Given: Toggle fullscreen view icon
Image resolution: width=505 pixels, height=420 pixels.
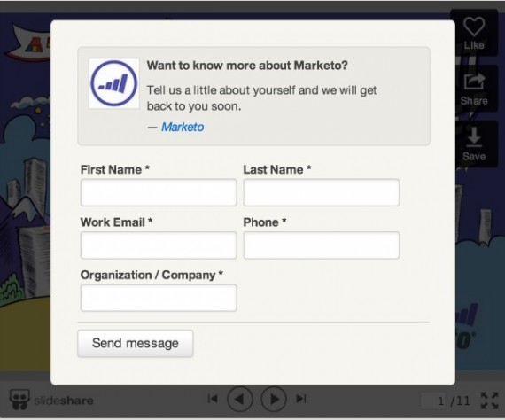Looking at the screenshot, I should click(490, 401).
